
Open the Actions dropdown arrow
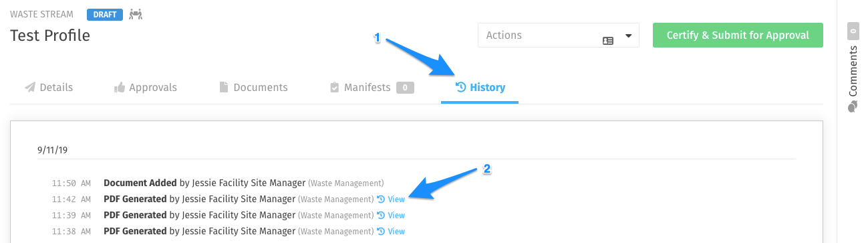(628, 36)
